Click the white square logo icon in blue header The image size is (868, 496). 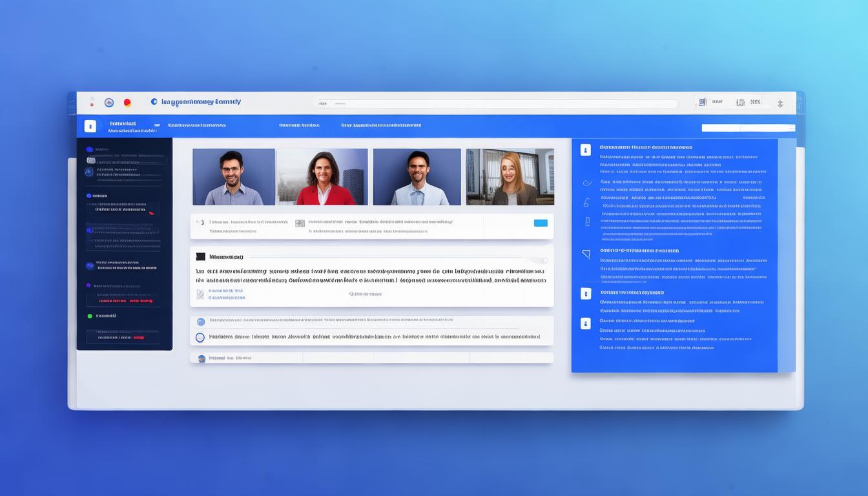coord(90,126)
